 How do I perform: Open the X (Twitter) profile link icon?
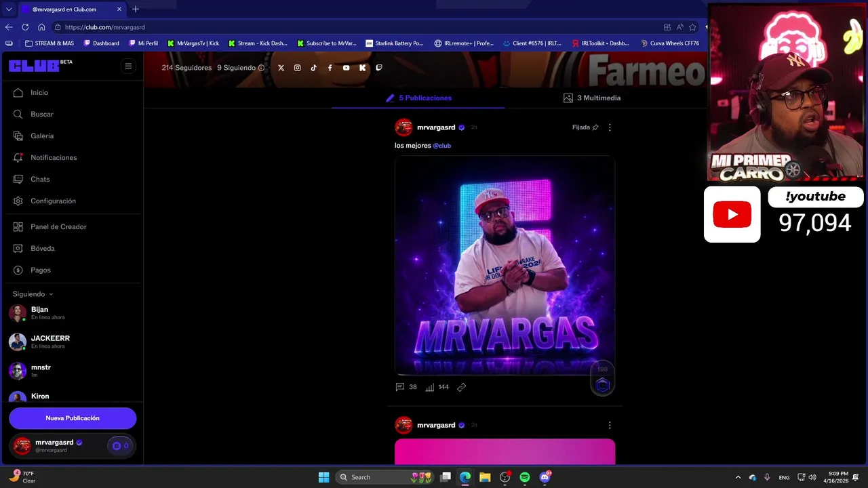point(281,68)
